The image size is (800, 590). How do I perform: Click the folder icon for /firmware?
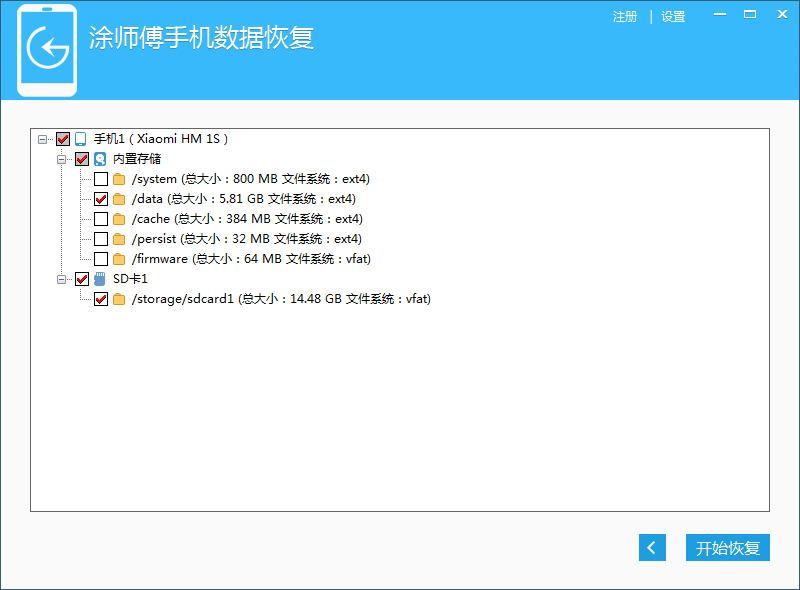[119, 259]
